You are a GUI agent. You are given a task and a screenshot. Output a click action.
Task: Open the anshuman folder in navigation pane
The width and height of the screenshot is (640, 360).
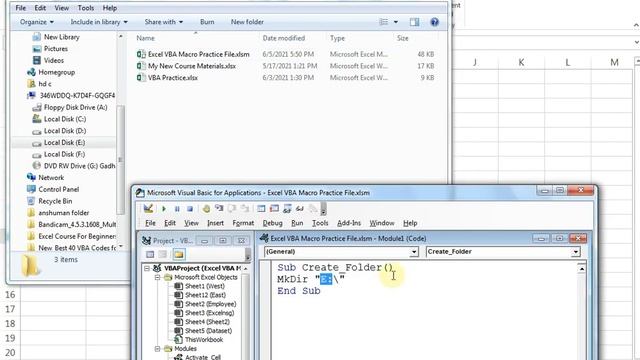point(63,213)
